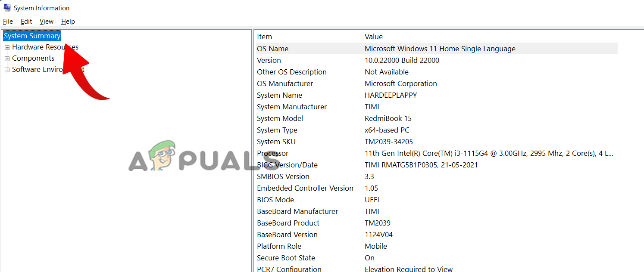Select the OS Name row

pos(272,49)
